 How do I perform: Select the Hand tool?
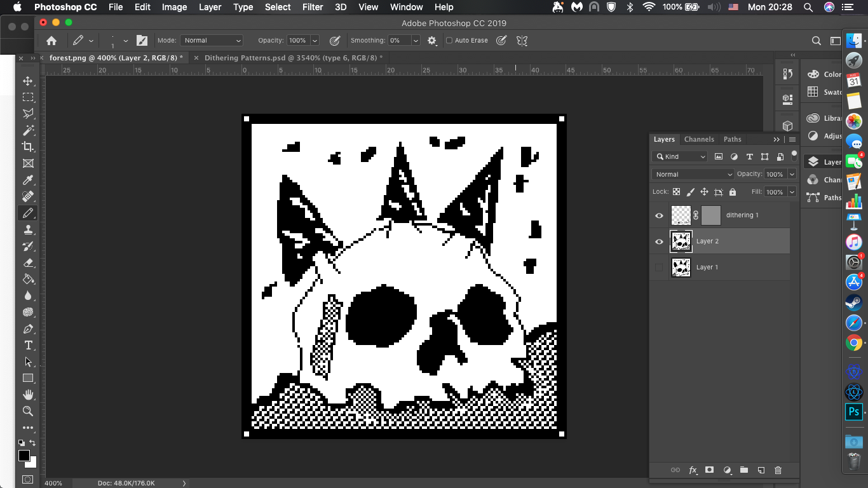(28, 395)
